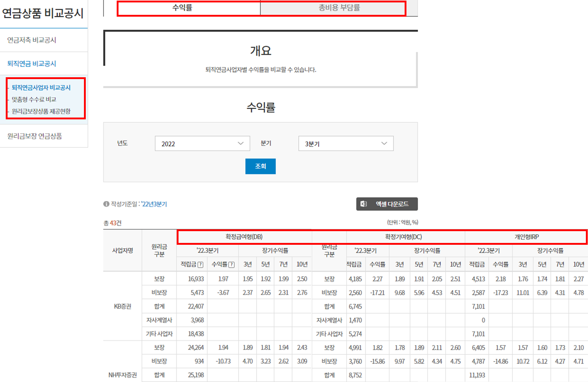588x382 pixels.
Task: Click the chevron arrow of 분기 selector
Action: (x=384, y=144)
